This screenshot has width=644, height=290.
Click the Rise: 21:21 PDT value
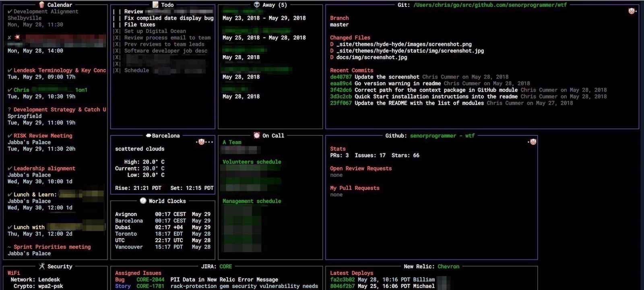(x=138, y=188)
